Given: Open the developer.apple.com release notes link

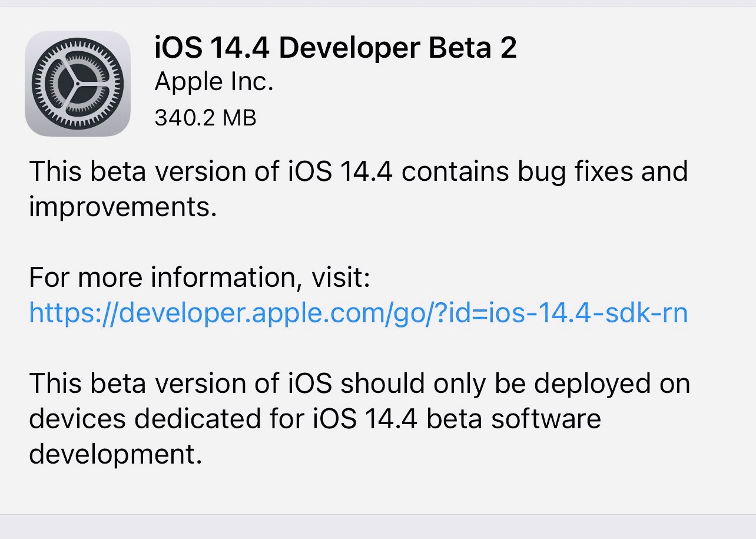Looking at the screenshot, I should (x=359, y=313).
